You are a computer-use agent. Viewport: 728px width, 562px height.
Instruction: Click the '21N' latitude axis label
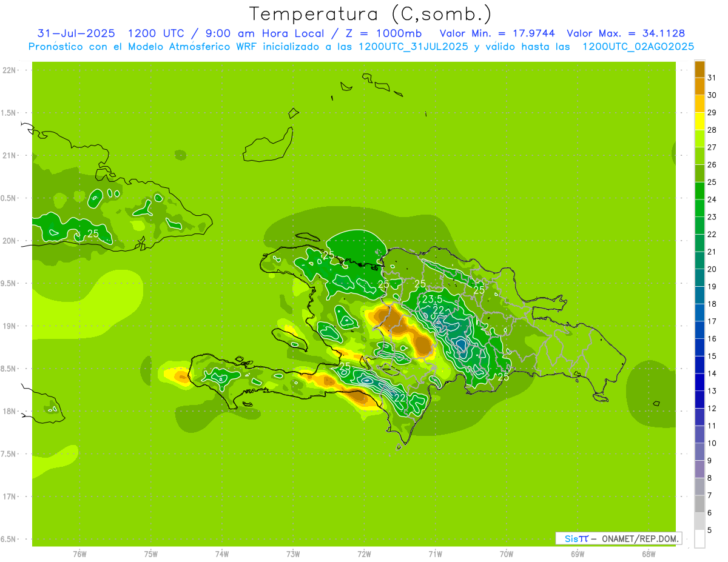(9, 156)
